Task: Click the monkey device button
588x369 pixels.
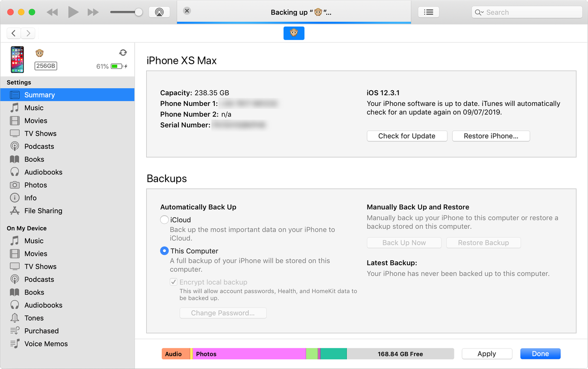Action: click(294, 33)
